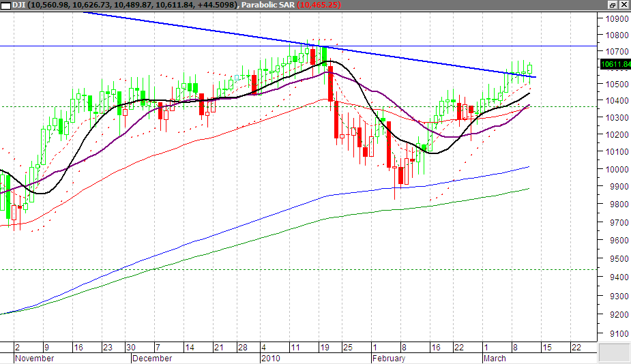Click the 10000 price axis label
The image size is (631, 364).
(617, 169)
